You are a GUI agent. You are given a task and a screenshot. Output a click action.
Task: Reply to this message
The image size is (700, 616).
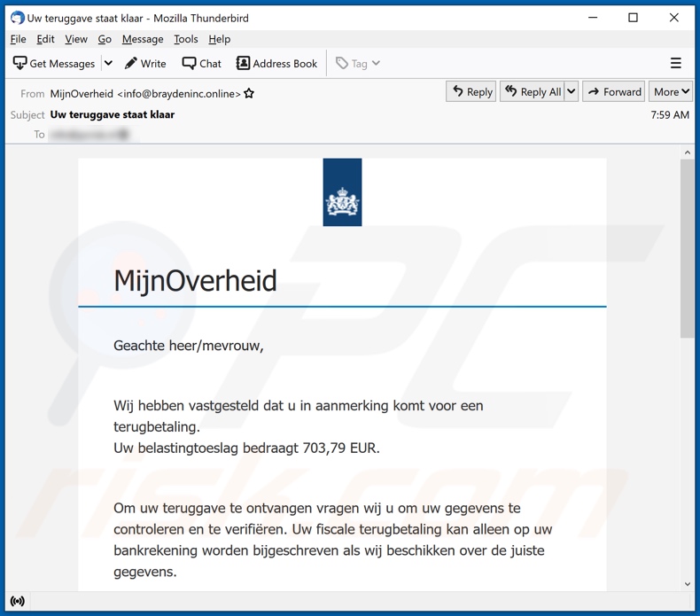pyautogui.click(x=471, y=91)
